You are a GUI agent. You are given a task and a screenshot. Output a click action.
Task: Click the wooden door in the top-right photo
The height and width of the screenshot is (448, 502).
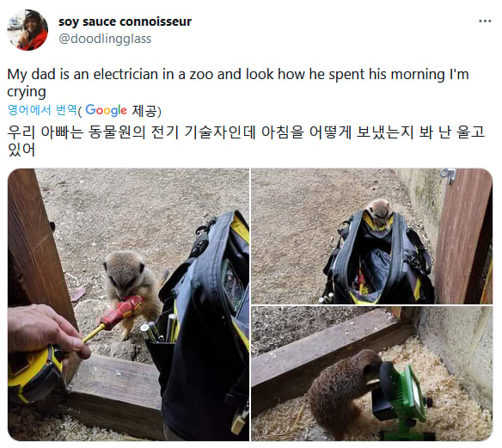click(x=463, y=236)
